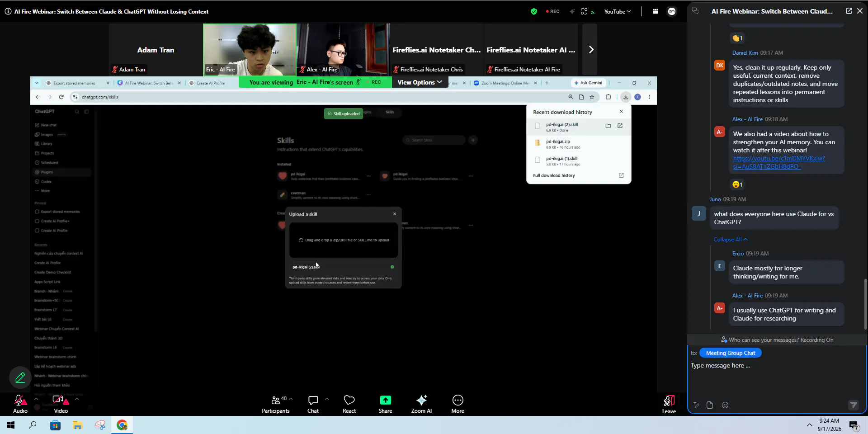This screenshot has width=868, height=434.
Task: Bookmark the page with the star icon
Action: tap(592, 97)
